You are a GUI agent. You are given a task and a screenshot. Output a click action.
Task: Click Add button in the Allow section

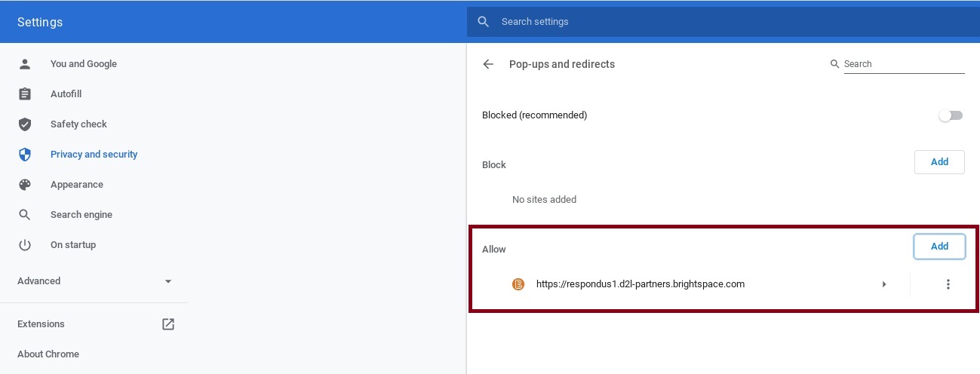939,247
